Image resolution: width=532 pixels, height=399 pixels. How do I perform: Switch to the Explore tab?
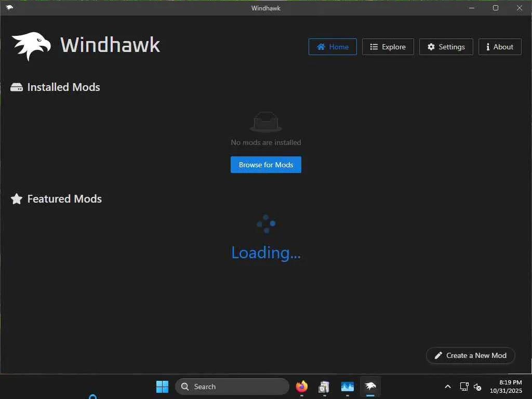click(x=388, y=47)
